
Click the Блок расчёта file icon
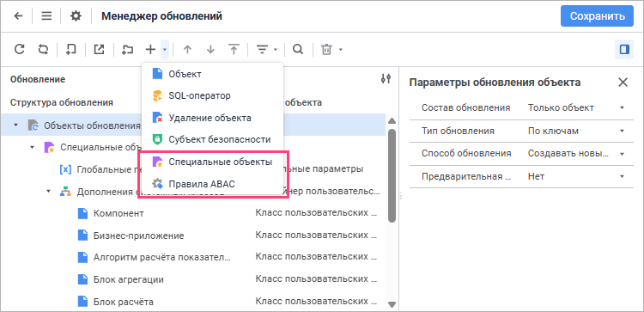pyautogui.click(x=83, y=302)
